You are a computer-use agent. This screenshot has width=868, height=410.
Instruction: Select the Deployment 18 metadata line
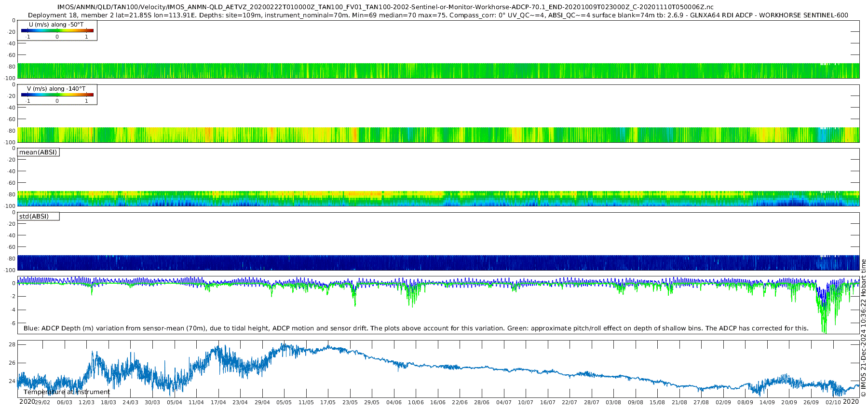(x=438, y=15)
